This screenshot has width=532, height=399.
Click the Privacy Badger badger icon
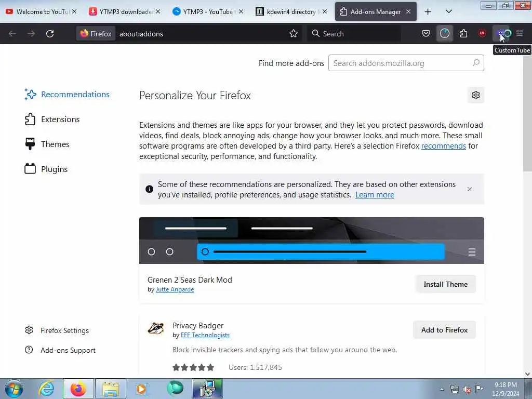[x=156, y=328]
